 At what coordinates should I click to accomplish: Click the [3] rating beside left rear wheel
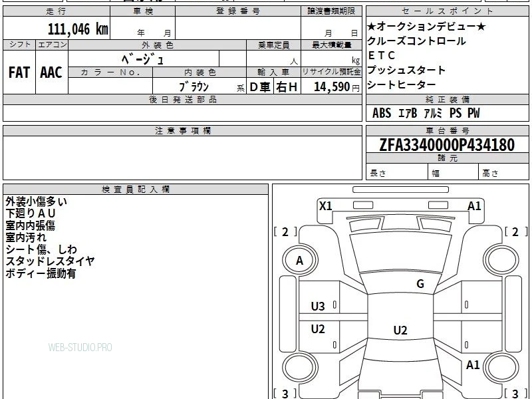point(285,394)
